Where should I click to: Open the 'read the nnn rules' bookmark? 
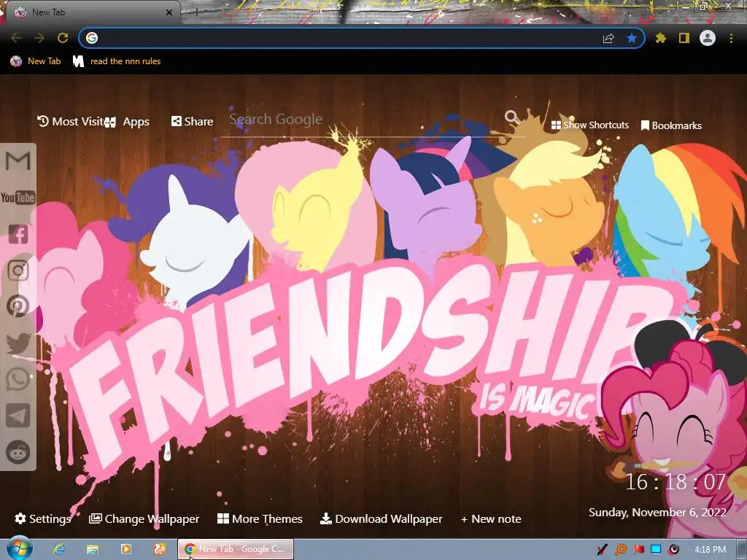coord(117,61)
